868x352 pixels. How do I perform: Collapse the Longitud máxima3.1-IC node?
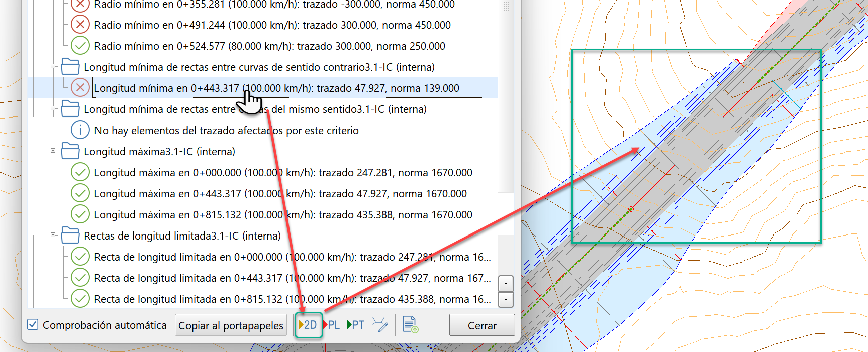53,151
